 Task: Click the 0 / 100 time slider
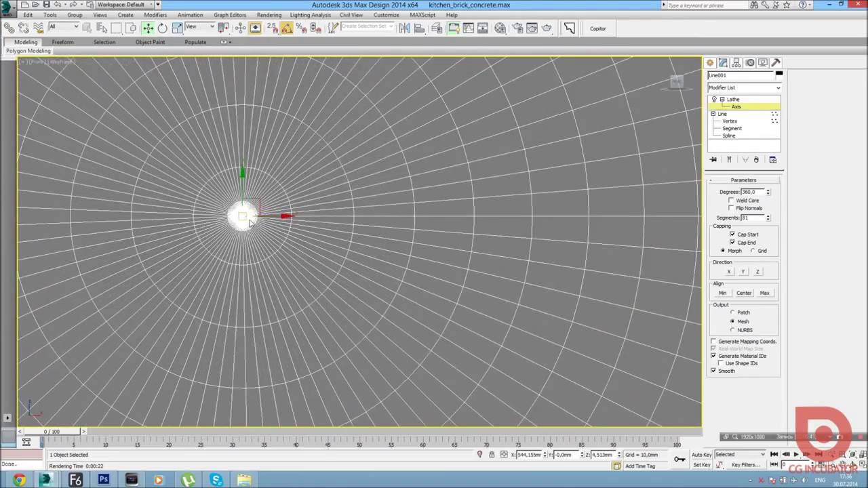pos(52,431)
